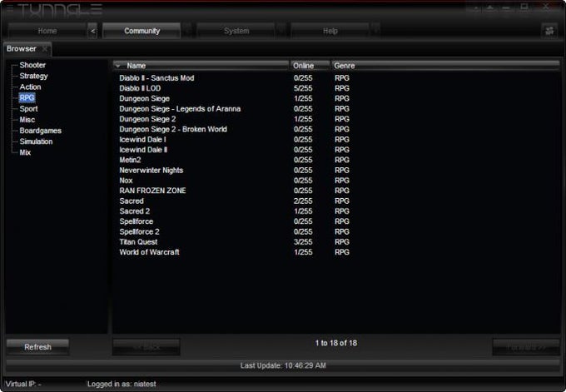
Task: Select the 'Sacred 2' row
Action: (336, 211)
